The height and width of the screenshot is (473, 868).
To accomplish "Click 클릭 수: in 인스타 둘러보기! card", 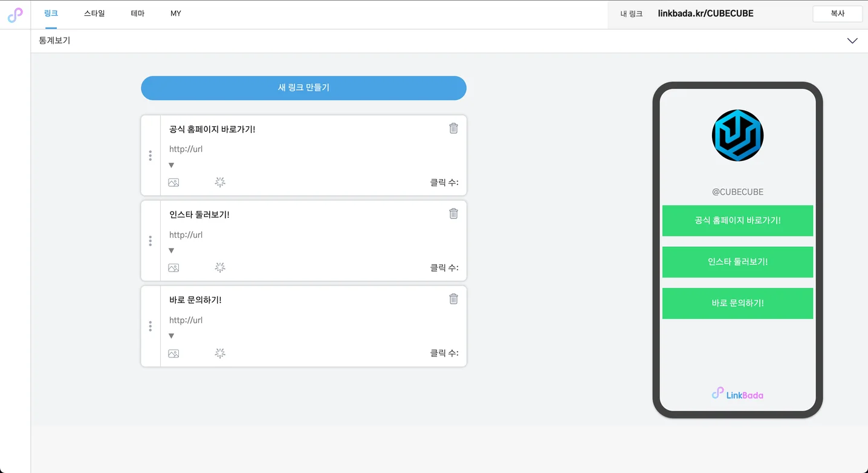I will click(444, 268).
